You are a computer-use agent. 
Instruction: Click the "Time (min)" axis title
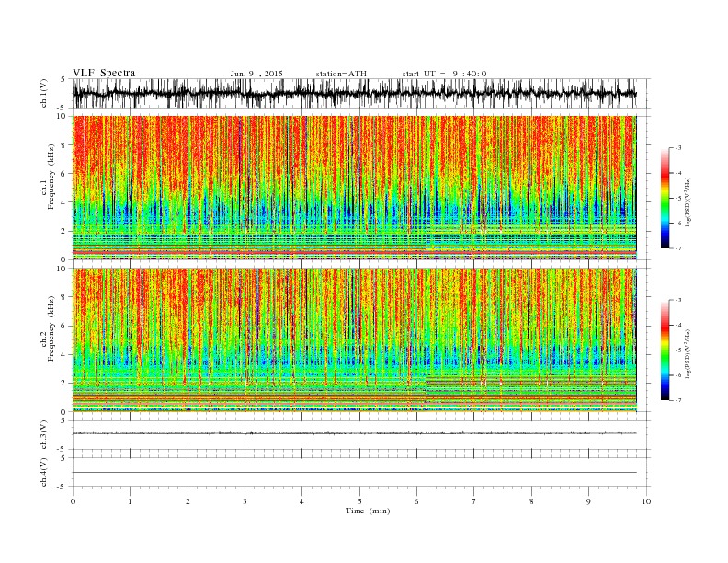368,511
